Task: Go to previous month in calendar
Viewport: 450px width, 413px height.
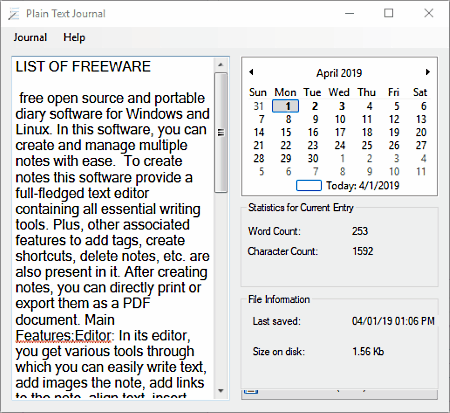Action: click(x=251, y=72)
